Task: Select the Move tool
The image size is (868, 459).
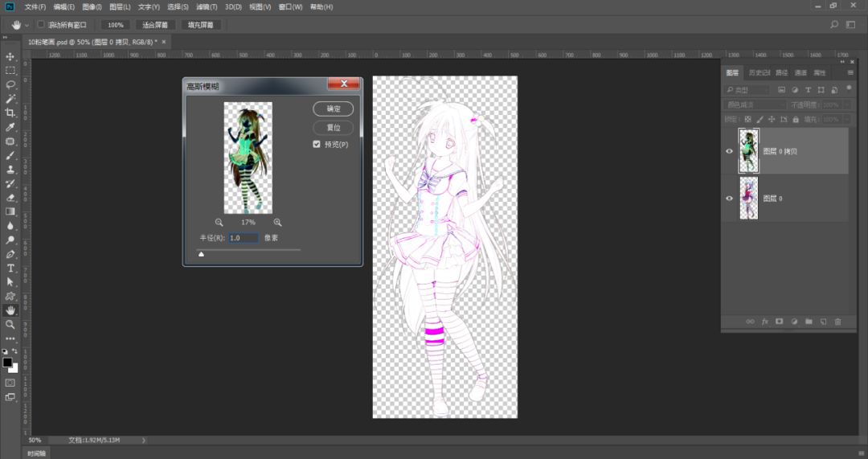Action: [10, 57]
